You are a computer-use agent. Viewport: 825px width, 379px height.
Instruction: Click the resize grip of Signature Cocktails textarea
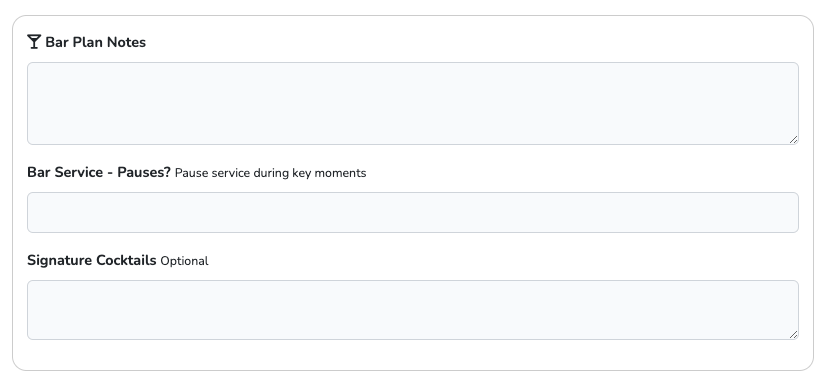click(x=793, y=334)
